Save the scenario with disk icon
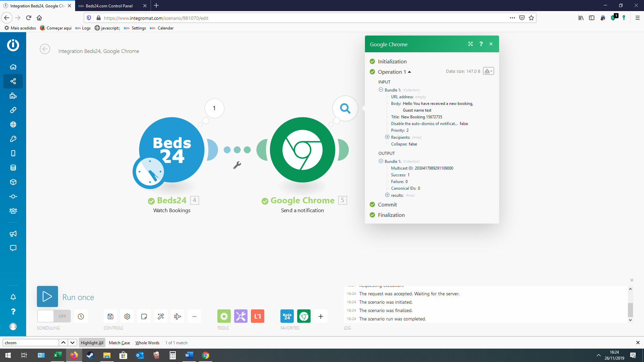Viewport: 644px width, 362px height. click(110, 316)
